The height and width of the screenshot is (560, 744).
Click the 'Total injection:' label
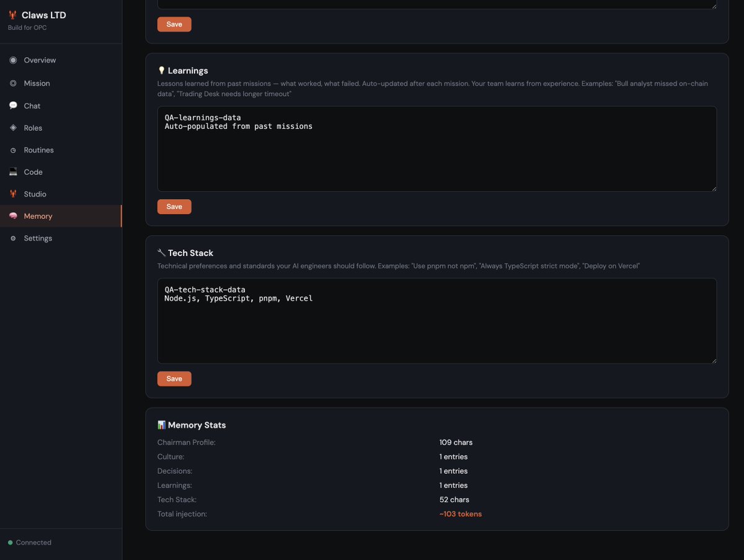[x=182, y=514]
